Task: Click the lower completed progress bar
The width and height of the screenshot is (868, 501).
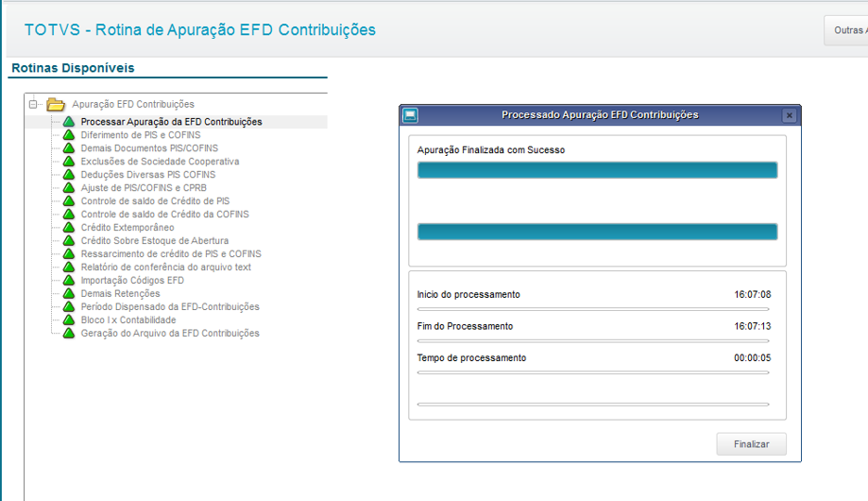Action: tap(597, 232)
